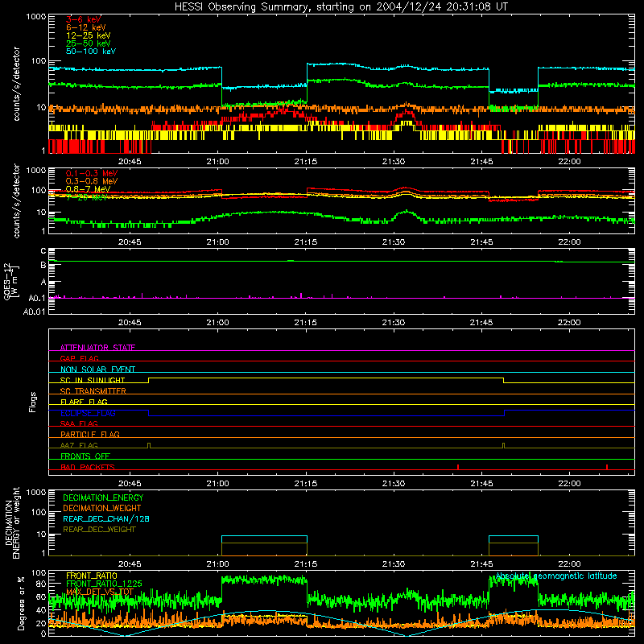Pick the yellow 12-25 keV legend label
This screenshot has height=644, width=644.
coord(89,35)
